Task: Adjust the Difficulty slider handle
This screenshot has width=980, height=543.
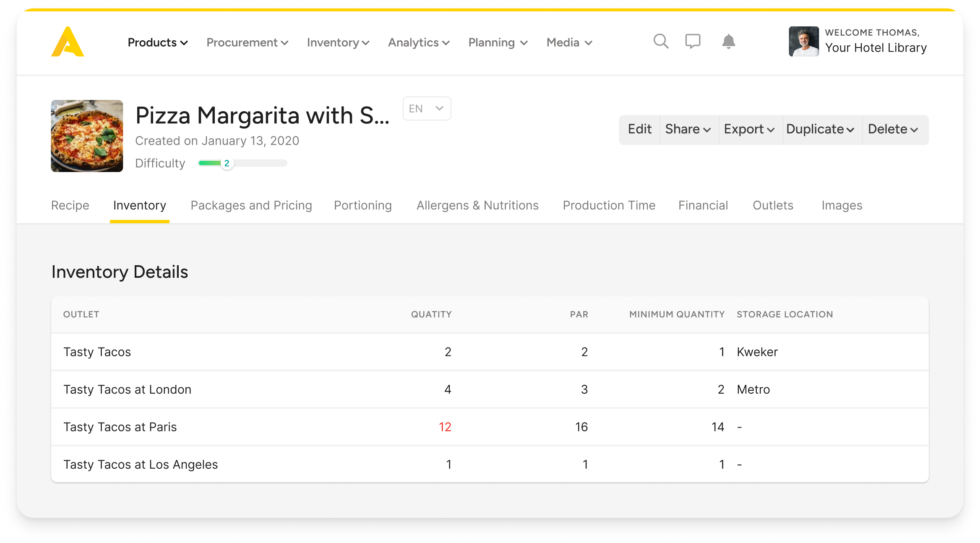Action: point(227,163)
